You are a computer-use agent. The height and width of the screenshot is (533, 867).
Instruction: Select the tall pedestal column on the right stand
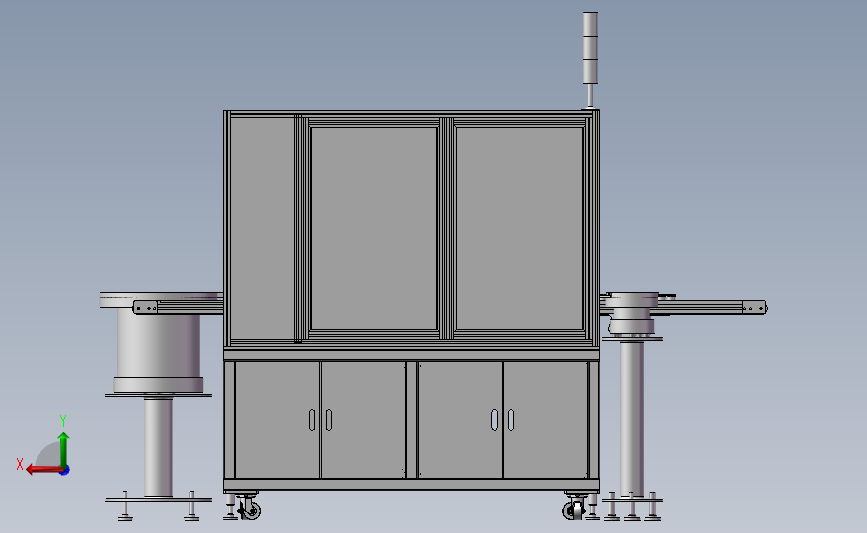(x=631, y=418)
